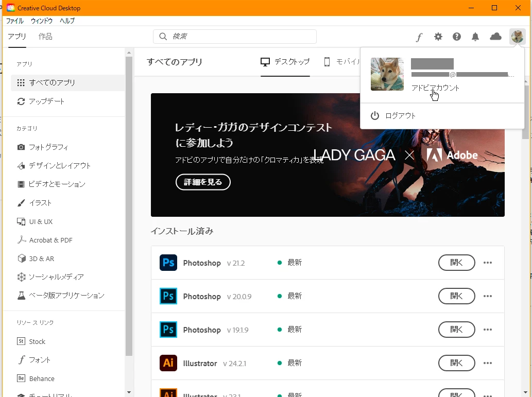Viewport: 532px width, 397px height.
Task: Switch to the アプリ tab
Action: coord(17,37)
